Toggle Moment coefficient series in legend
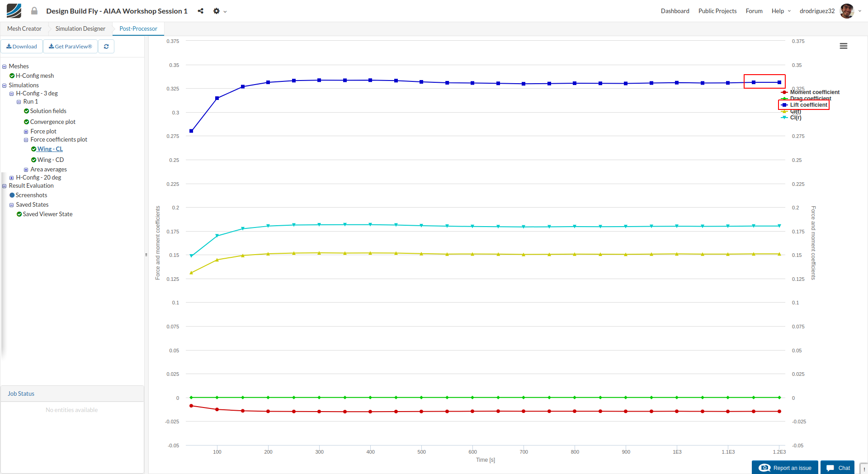Image resolution: width=868 pixels, height=474 pixels. pyautogui.click(x=815, y=92)
